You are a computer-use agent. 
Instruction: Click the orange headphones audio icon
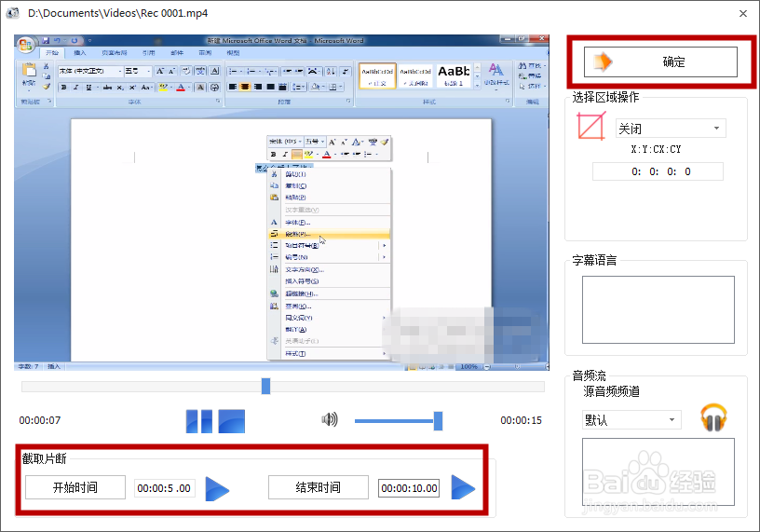pos(713,417)
